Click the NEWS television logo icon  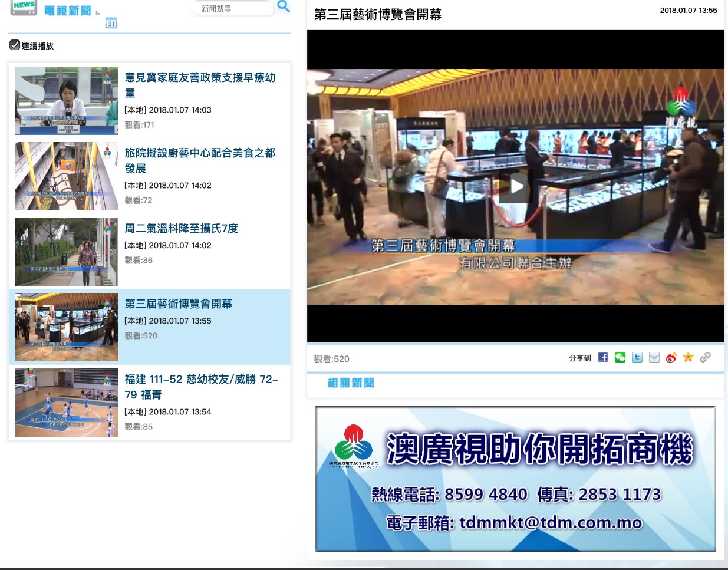(24, 7)
